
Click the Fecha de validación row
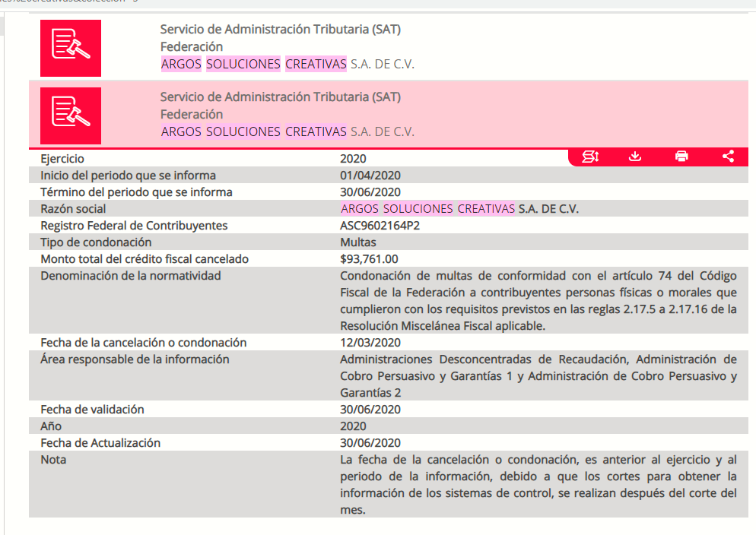click(389, 410)
